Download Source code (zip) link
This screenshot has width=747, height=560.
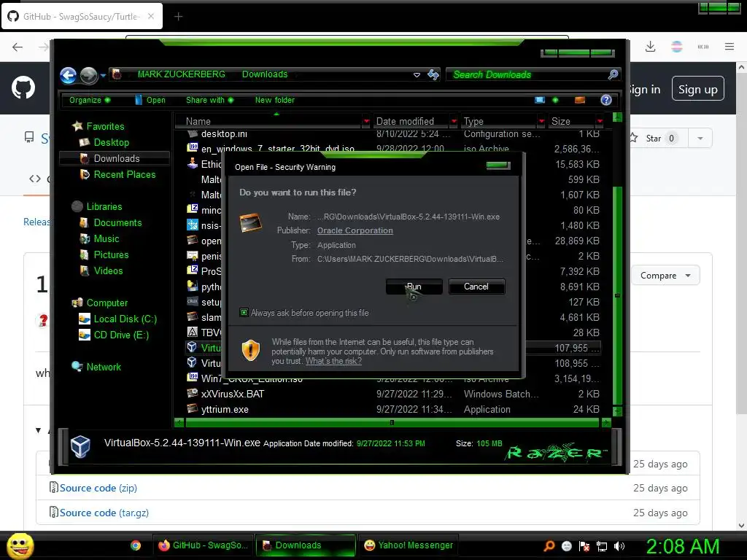[98, 488]
